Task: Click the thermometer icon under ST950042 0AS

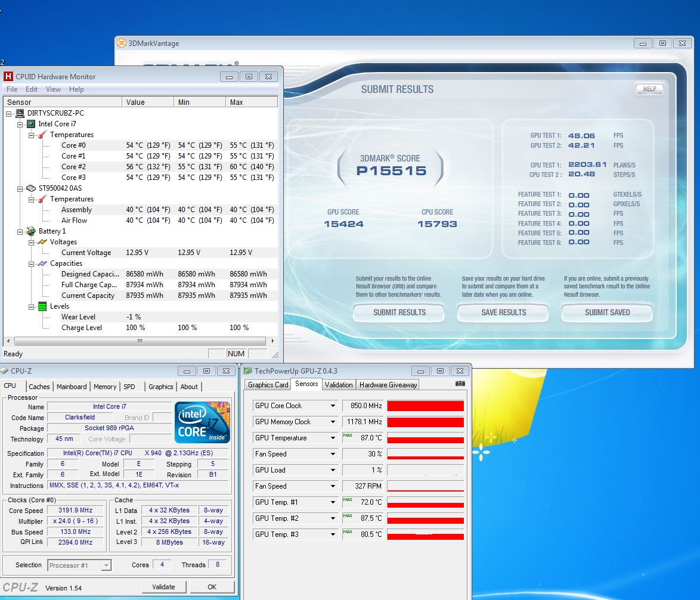Action: click(42, 199)
